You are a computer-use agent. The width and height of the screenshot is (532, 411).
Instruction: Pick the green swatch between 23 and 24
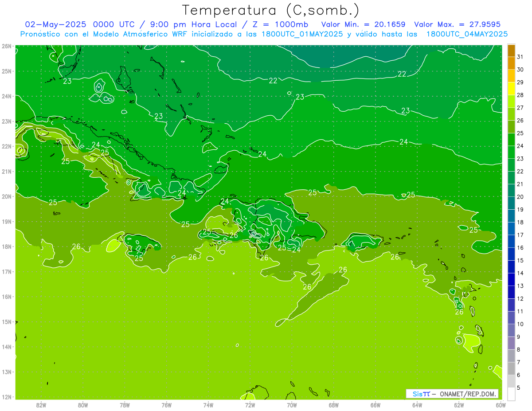tap(511, 152)
